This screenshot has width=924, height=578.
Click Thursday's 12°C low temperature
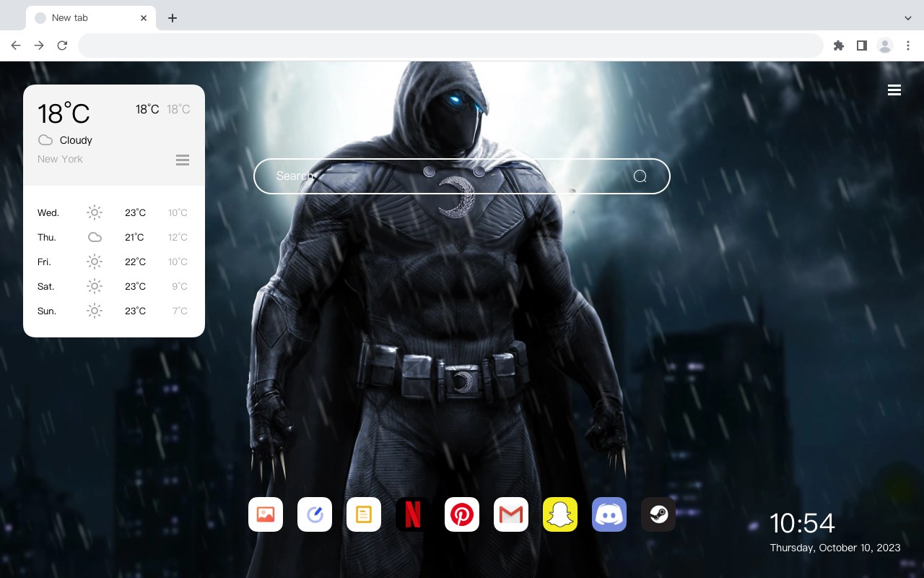pos(178,237)
